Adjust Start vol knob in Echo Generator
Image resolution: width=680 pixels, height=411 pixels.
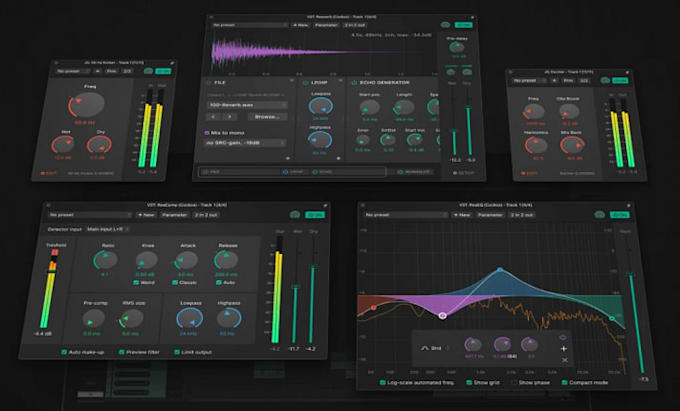click(415, 140)
